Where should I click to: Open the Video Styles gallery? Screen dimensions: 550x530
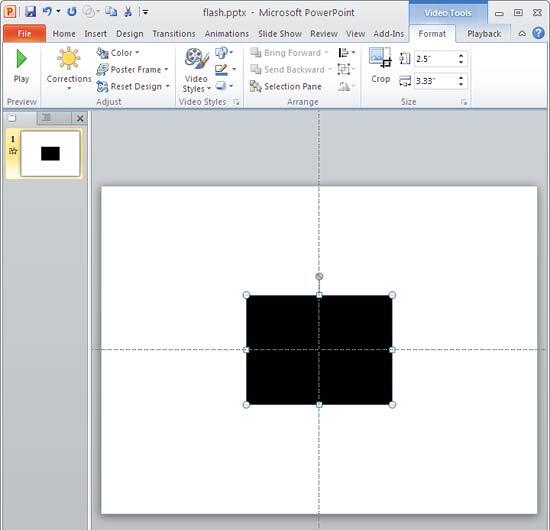196,70
